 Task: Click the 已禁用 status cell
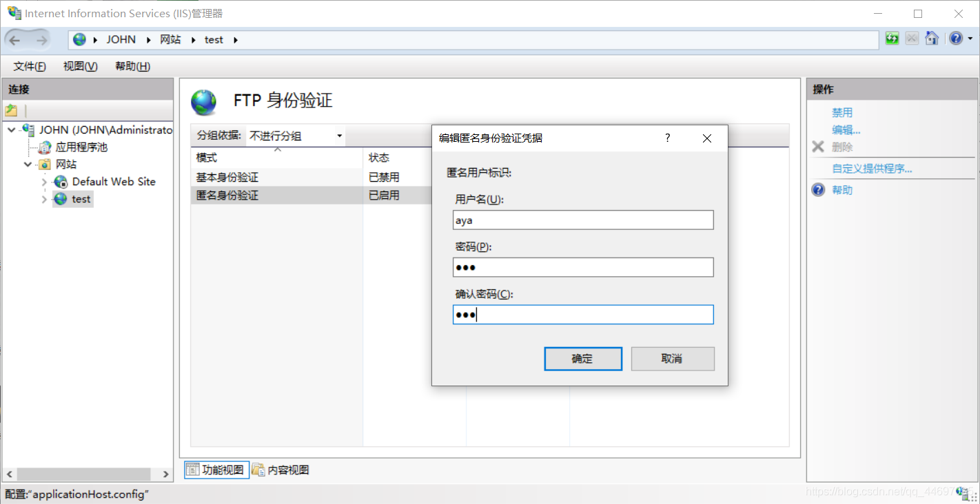pos(384,177)
